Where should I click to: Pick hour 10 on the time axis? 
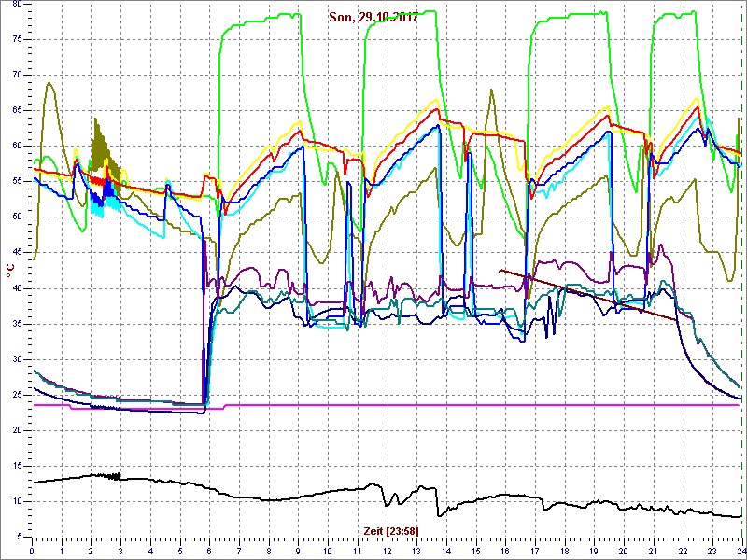(328, 552)
